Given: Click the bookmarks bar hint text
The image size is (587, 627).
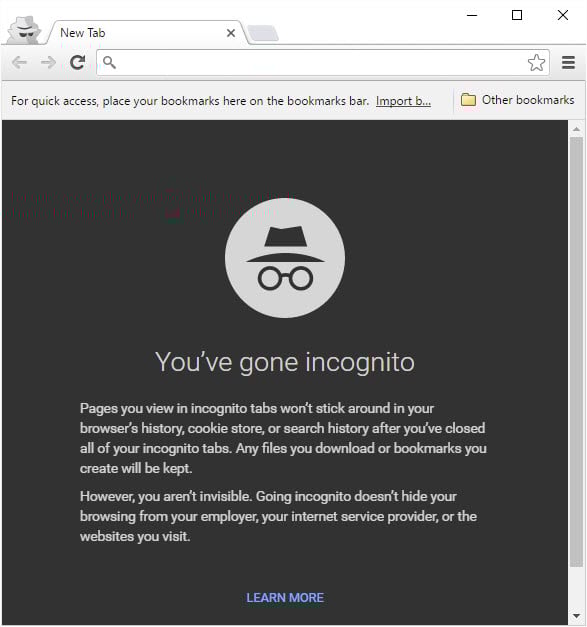Looking at the screenshot, I should point(190,101).
